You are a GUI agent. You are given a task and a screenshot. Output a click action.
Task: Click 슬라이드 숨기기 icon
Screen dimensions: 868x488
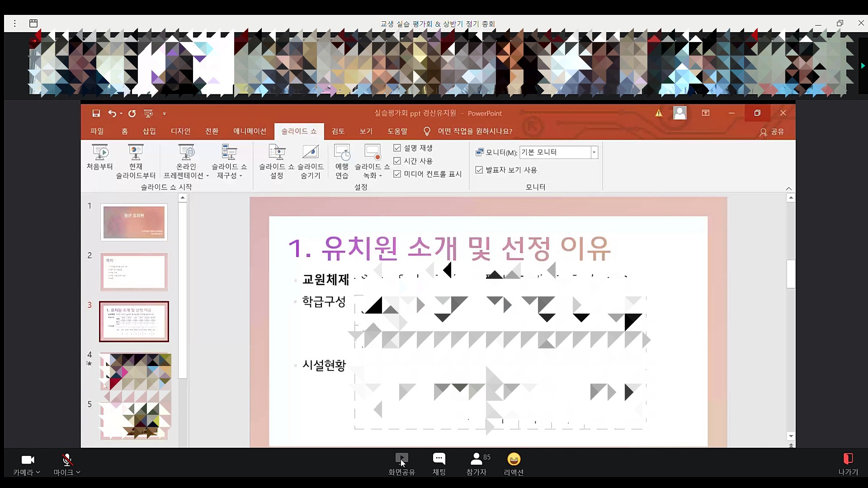coord(311,153)
